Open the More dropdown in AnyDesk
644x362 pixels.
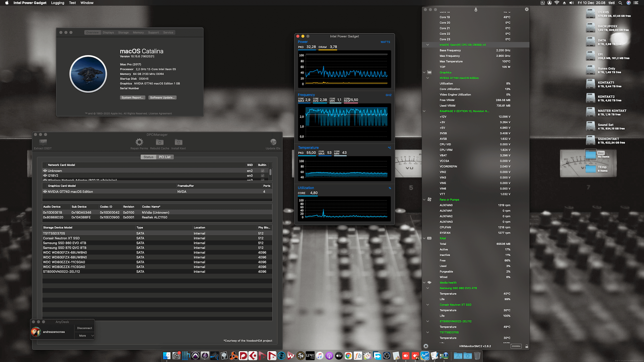point(85,336)
